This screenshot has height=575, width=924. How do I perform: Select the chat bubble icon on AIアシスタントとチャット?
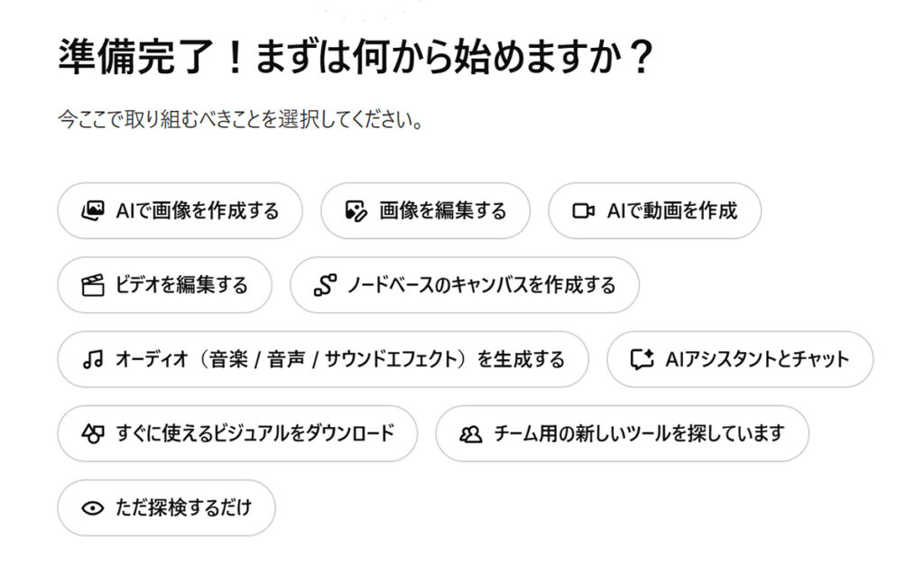click(x=642, y=358)
